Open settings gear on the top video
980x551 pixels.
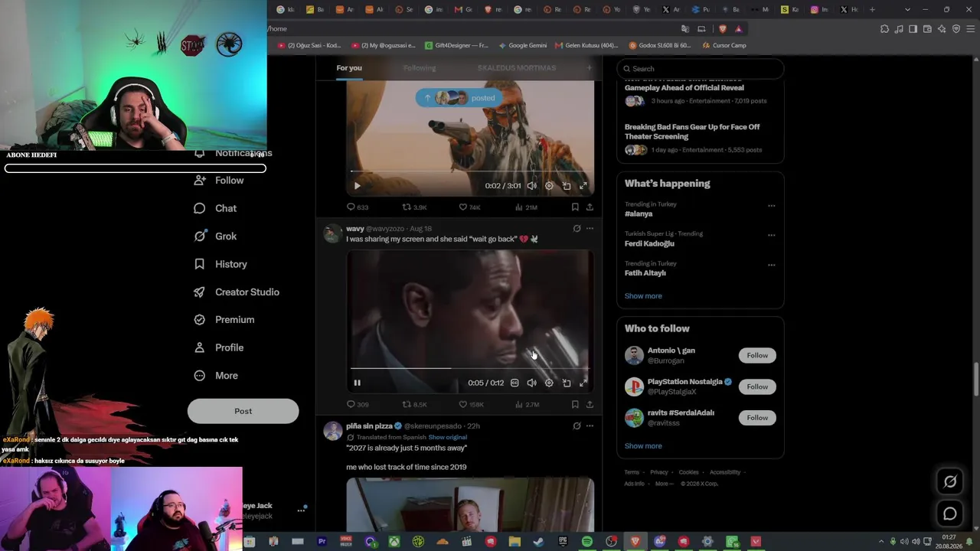click(549, 186)
